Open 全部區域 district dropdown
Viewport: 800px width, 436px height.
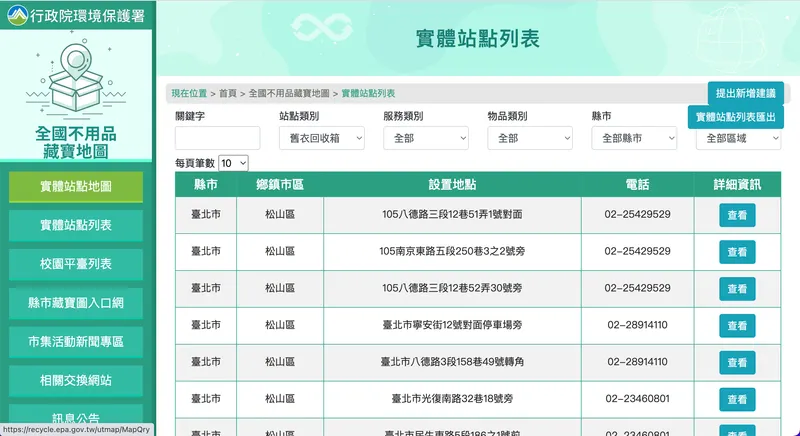(738, 138)
